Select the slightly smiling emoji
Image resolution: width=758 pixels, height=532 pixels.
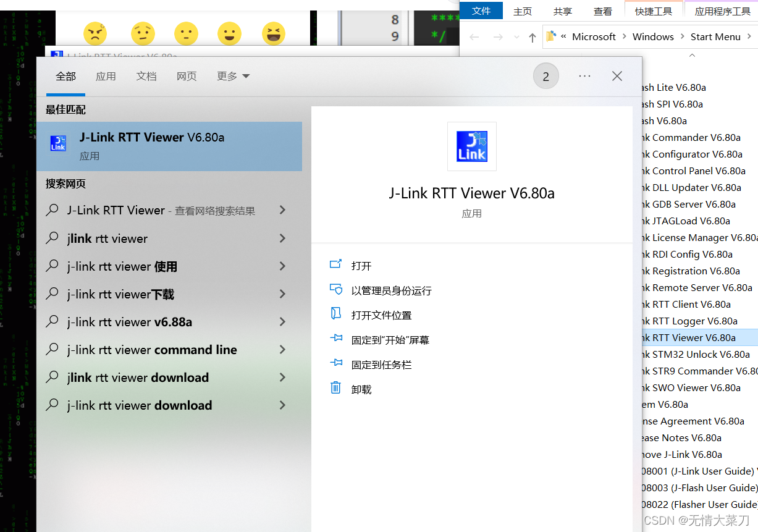229,33
